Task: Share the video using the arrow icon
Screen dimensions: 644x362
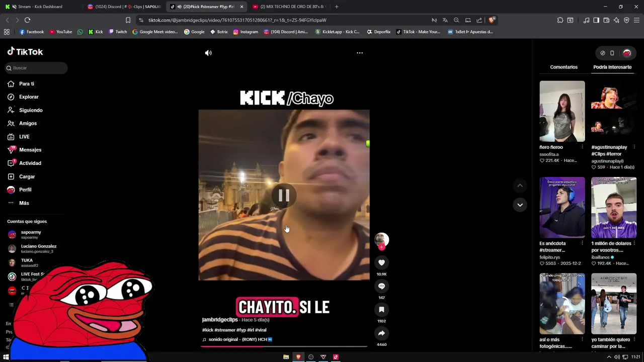Action: [381, 333]
